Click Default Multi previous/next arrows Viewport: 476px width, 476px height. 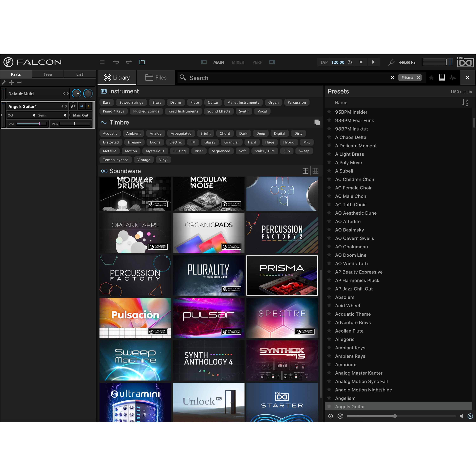click(x=66, y=94)
